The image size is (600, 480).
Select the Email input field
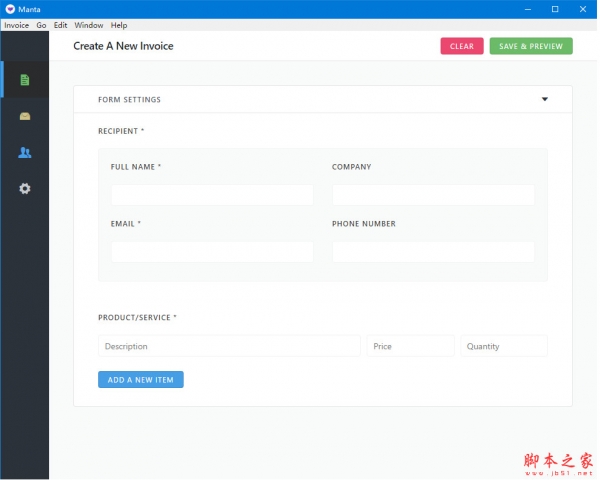click(212, 251)
